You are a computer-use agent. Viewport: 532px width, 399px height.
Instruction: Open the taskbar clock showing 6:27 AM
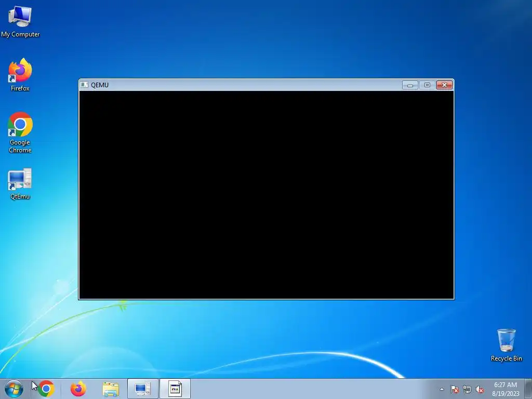(x=506, y=389)
